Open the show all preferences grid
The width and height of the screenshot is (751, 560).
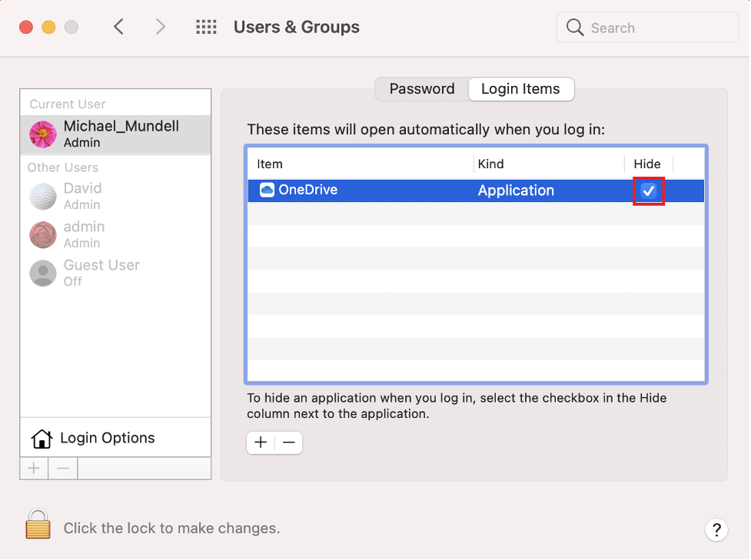point(206,28)
